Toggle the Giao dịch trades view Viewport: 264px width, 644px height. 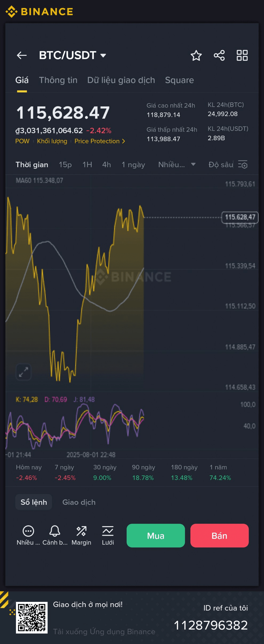79,502
